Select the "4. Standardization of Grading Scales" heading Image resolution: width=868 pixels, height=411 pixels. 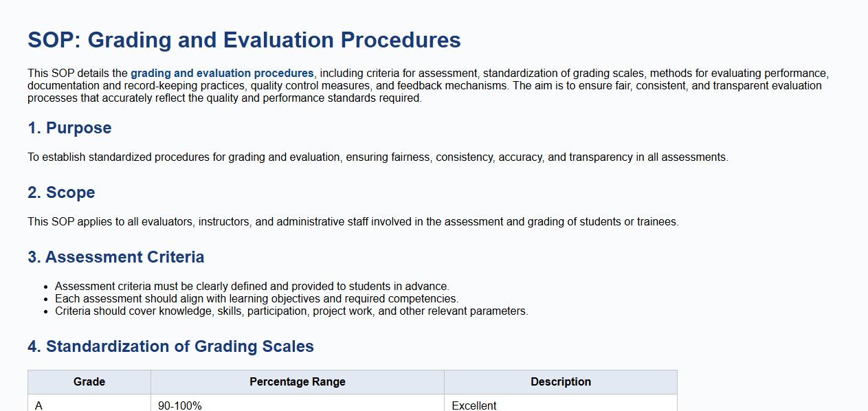(x=170, y=346)
